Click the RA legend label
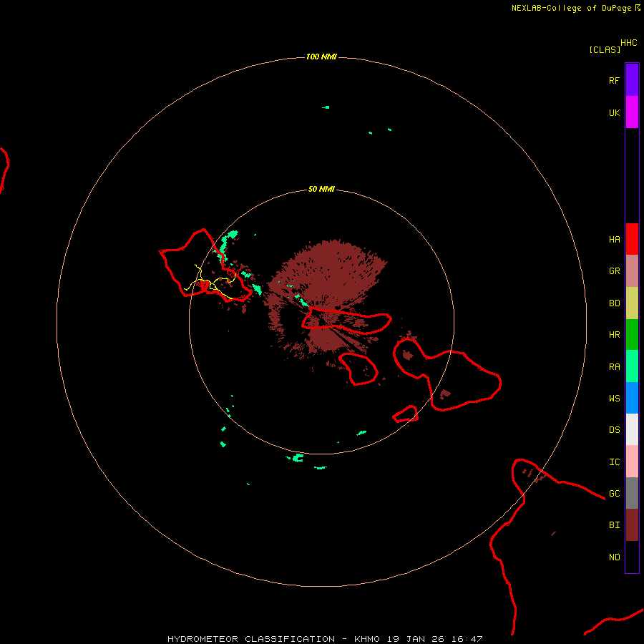 614,366
